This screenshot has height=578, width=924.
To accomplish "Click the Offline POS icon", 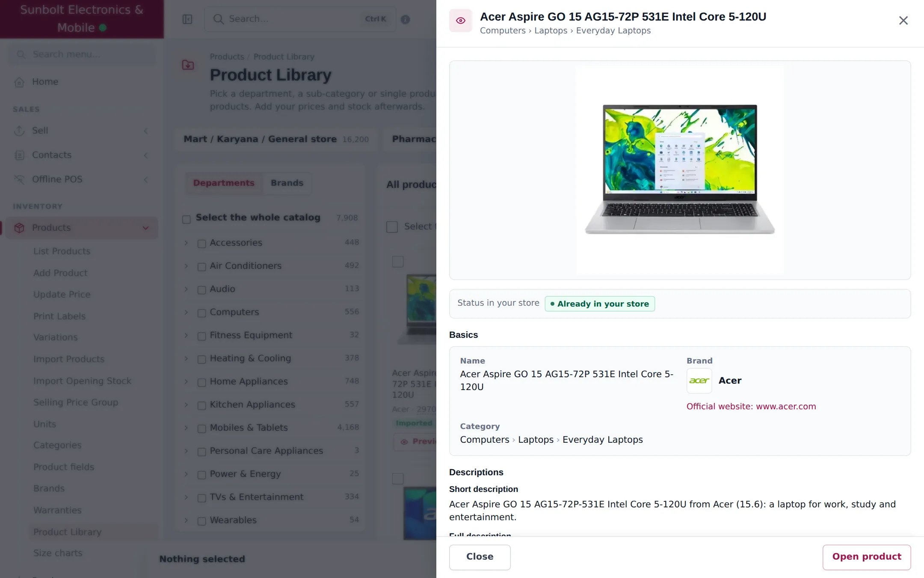I will coord(19,179).
